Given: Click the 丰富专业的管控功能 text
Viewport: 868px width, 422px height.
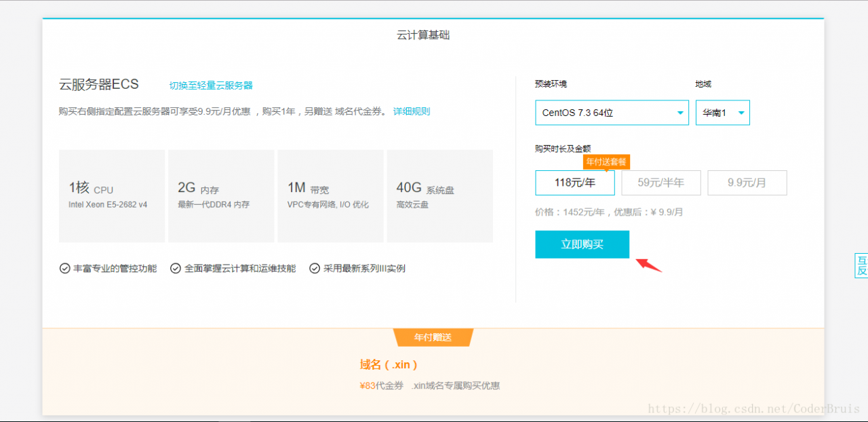Looking at the screenshot, I should [115, 268].
